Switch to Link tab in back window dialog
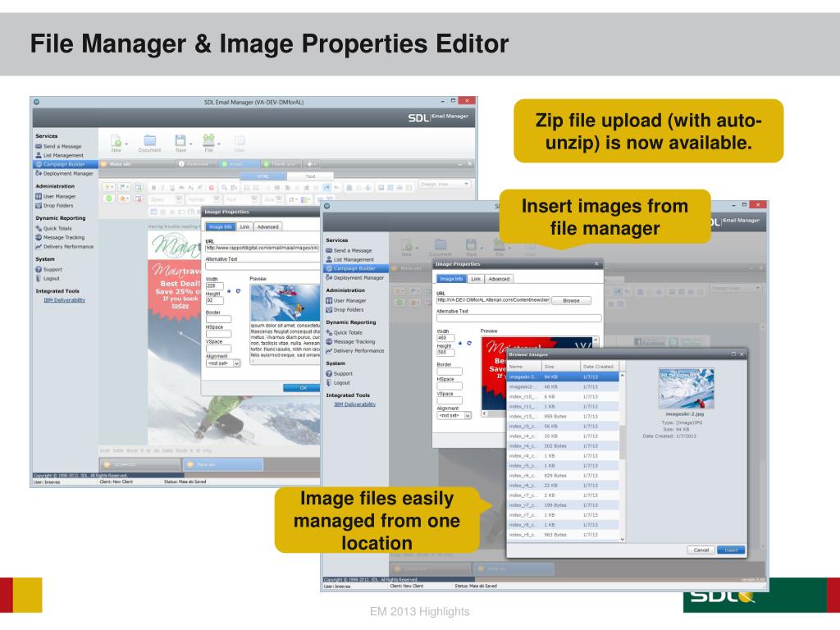 (x=244, y=227)
